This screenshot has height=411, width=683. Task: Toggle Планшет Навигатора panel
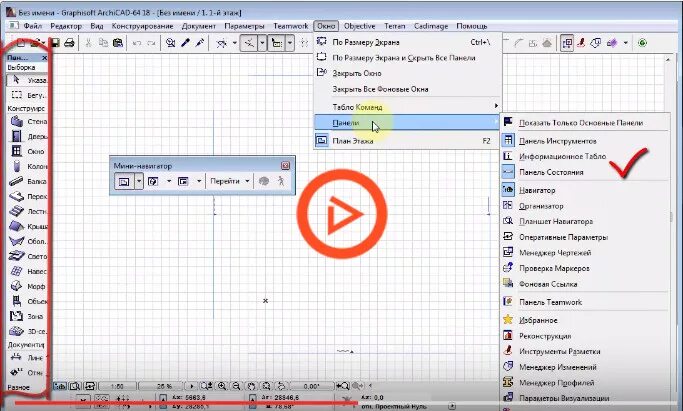585,222
